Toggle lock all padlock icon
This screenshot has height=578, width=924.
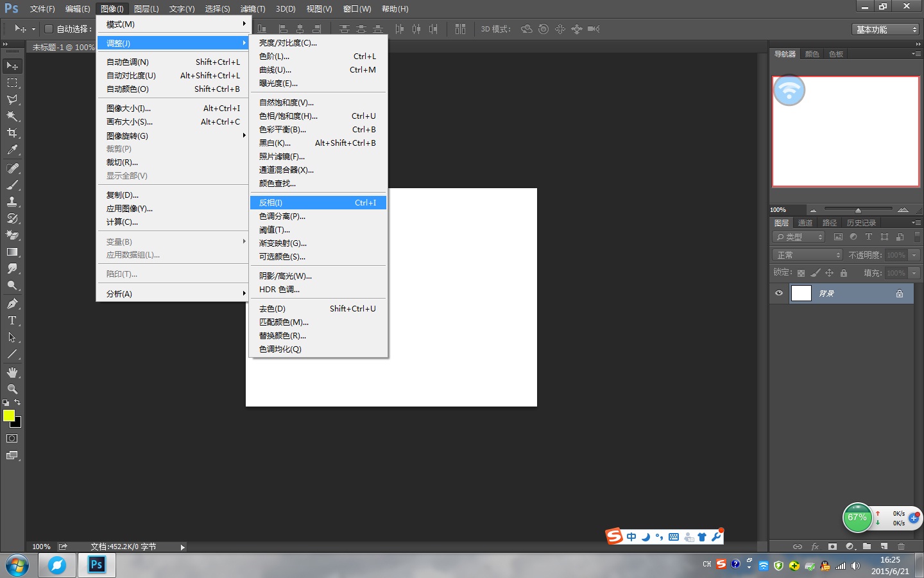point(844,273)
